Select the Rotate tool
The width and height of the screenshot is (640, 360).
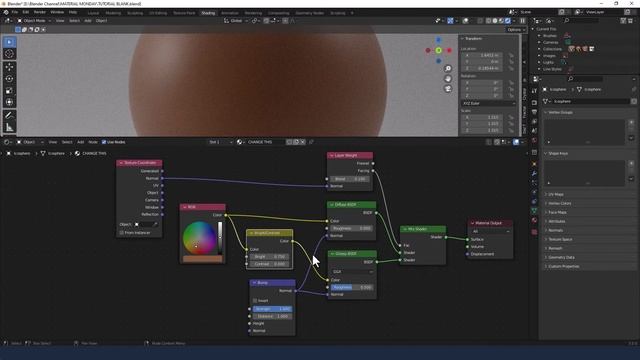coord(9,79)
